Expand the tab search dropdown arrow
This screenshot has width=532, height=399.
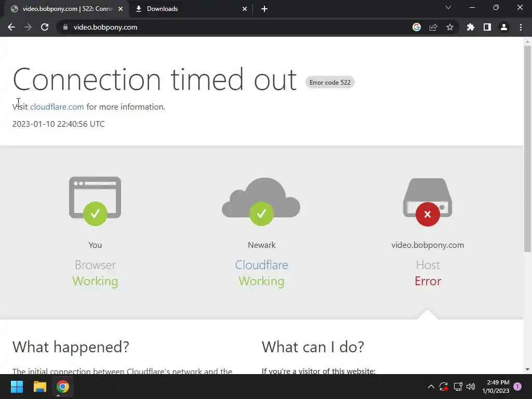448,7
